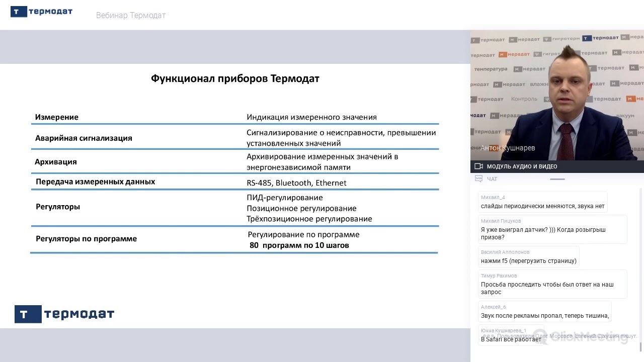This screenshot has width=644, height=362.
Task: Click the slide title Функционал приборов Термодат
Action: (235, 78)
